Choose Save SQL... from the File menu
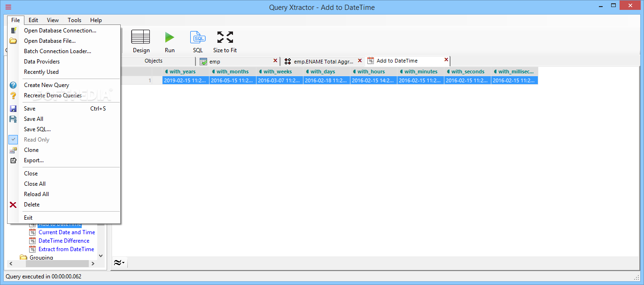Image resolution: width=644 pixels, height=285 pixels. (x=38, y=129)
